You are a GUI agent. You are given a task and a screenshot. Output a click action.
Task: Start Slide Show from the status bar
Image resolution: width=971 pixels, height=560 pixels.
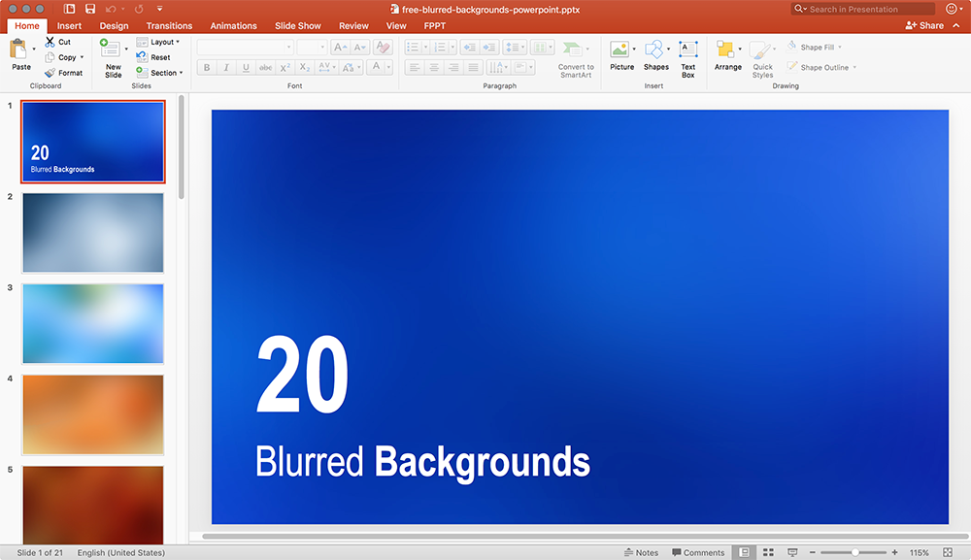coord(791,551)
